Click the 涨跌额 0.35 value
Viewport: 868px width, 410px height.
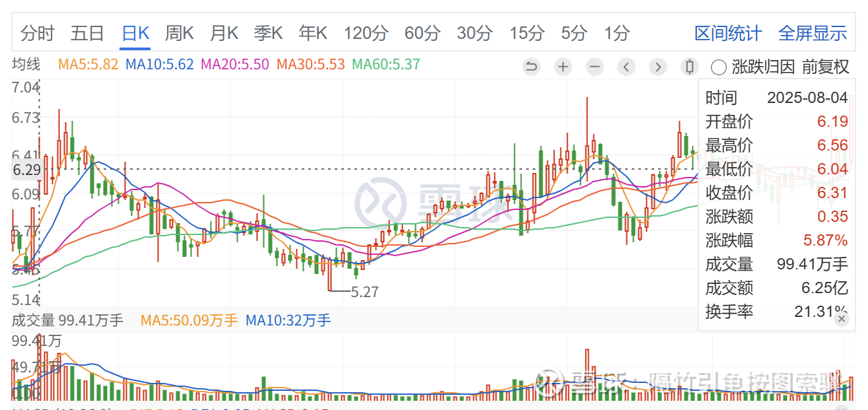pyautogui.click(x=832, y=217)
